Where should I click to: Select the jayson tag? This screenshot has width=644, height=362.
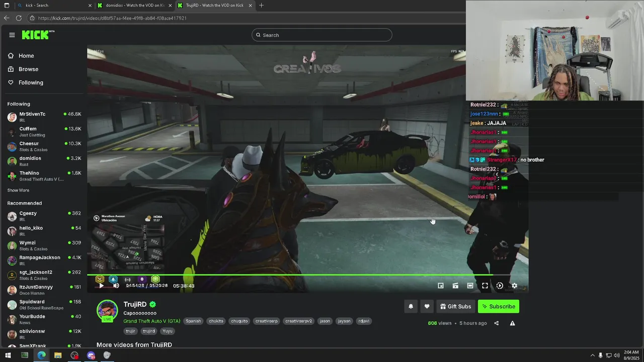[344, 321]
